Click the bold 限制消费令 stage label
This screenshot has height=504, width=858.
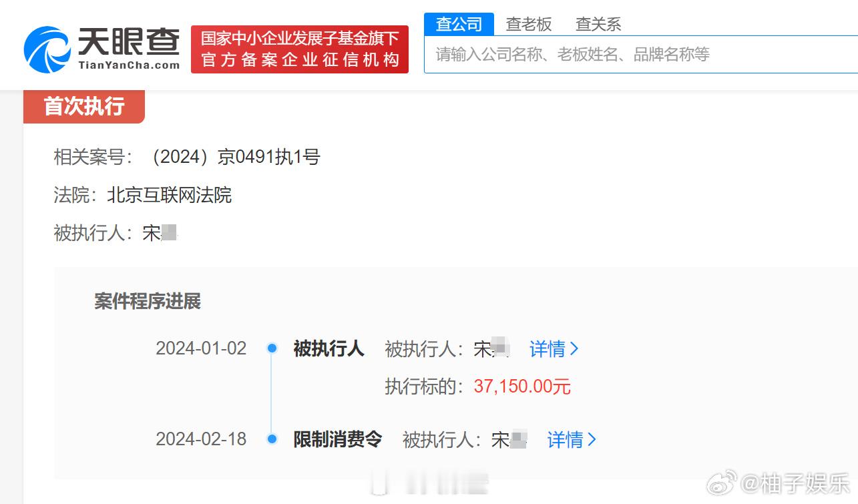[x=338, y=439]
